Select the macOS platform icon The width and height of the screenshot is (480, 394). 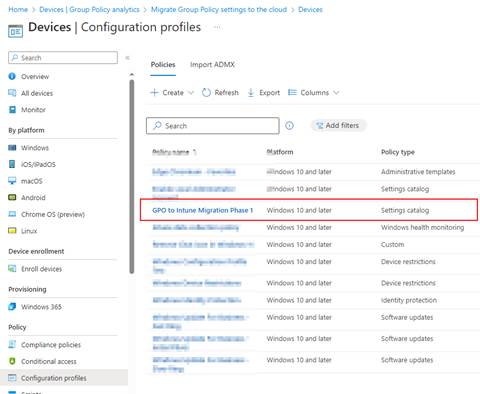12,181
